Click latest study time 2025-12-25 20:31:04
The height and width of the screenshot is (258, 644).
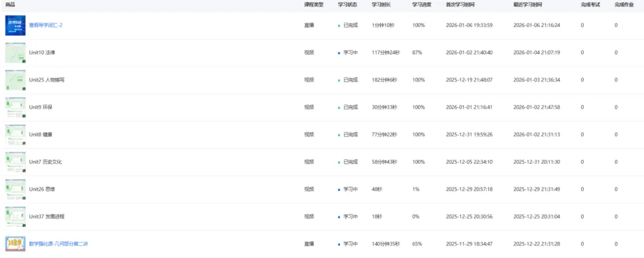click(537, 216)
